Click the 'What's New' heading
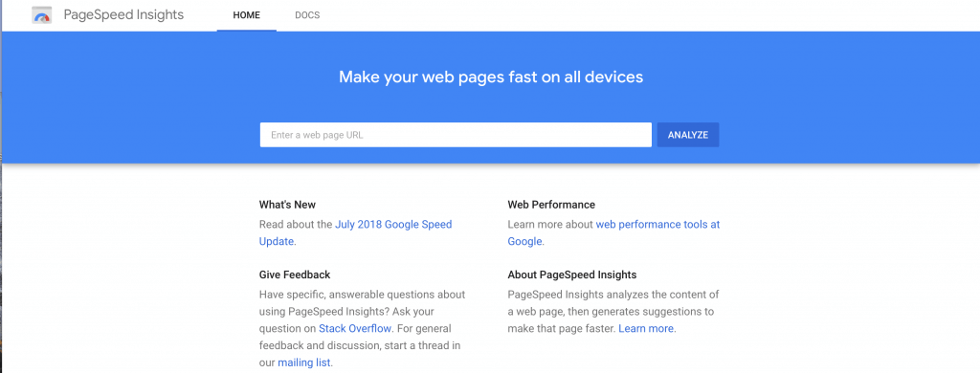The width and height of the screenshot is (980, 373). 287,205
